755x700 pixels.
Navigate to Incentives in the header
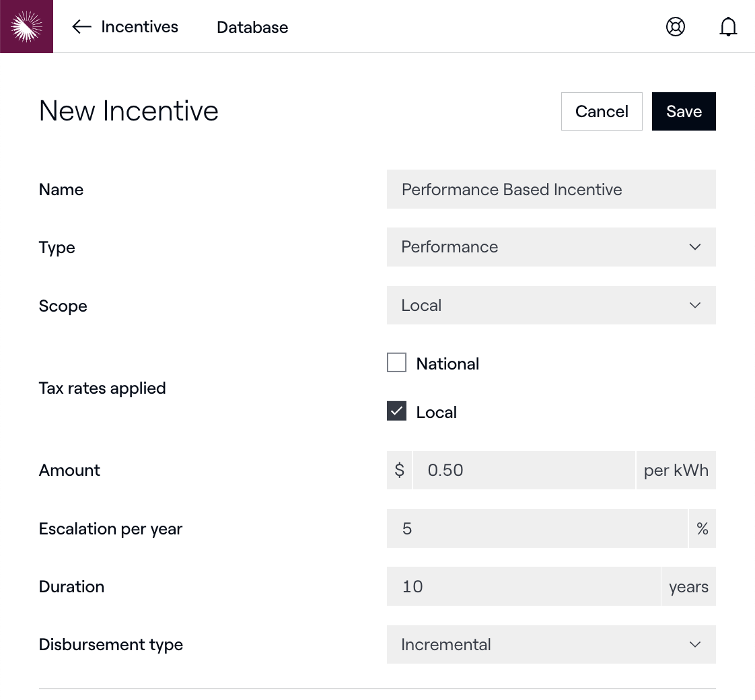point(139,27)
